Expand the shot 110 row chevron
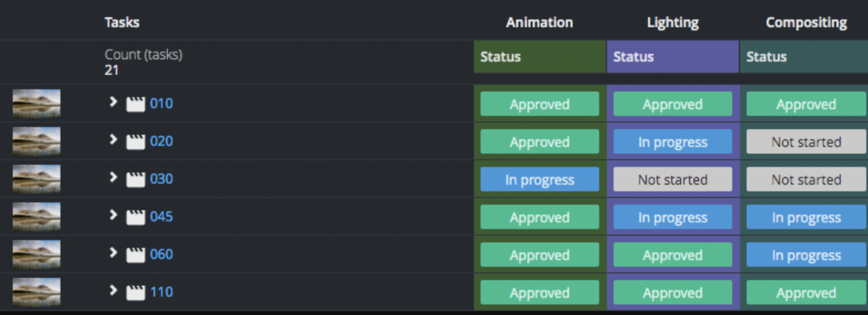The width and height of the screenshot is (868, 315). point(113,291)
